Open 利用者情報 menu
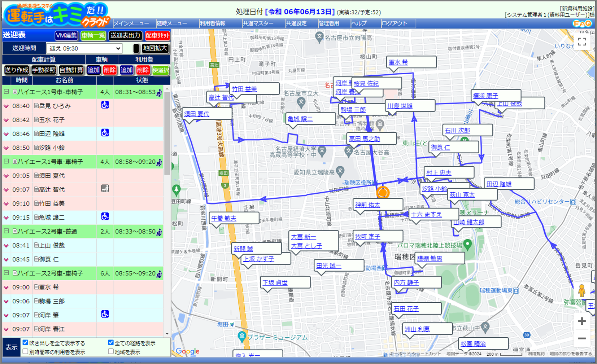This screenshot has height=364, width=597. pos(220,23)
